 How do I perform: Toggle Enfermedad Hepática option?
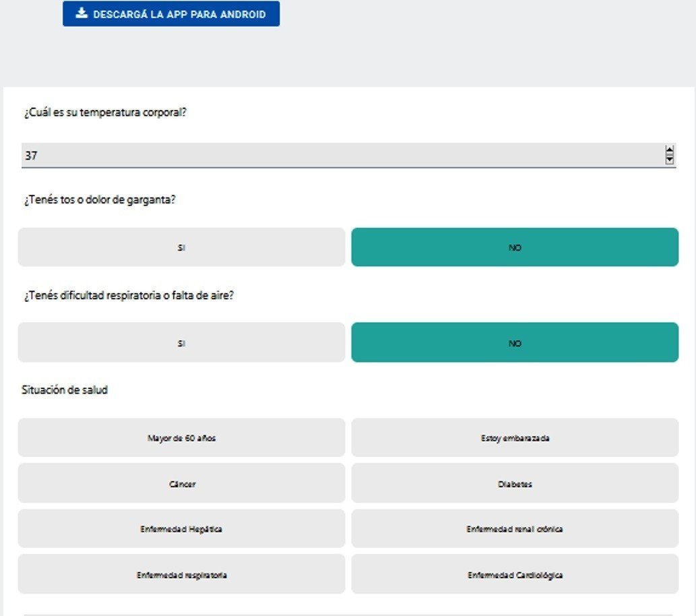click(x=181, y=528)
